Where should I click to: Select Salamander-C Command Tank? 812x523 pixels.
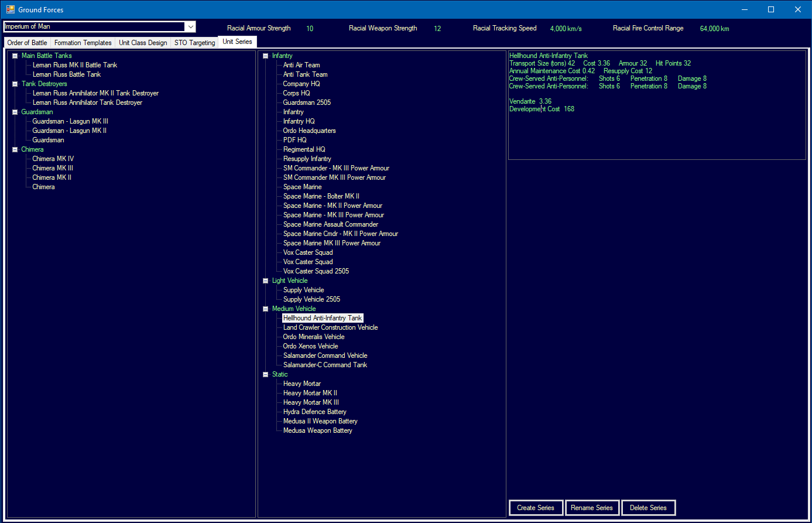pyautogui.click(x=325, y=365)
